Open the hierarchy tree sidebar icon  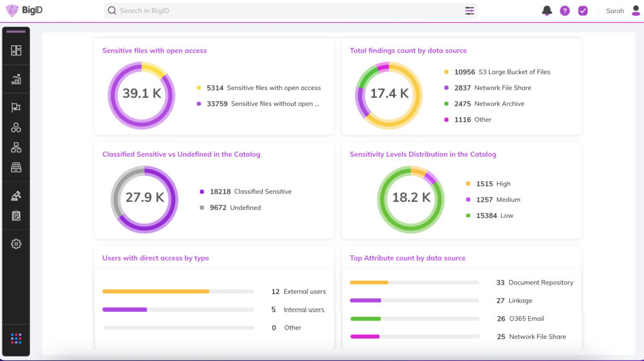(x=16, y=148)
